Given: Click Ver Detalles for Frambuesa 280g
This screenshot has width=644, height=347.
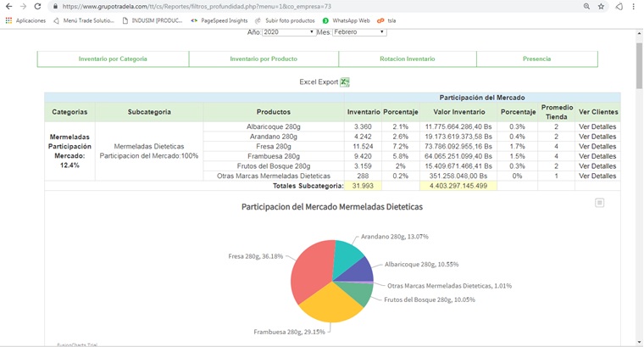Looking at the screenshot, I should click(x=597, y=156).
